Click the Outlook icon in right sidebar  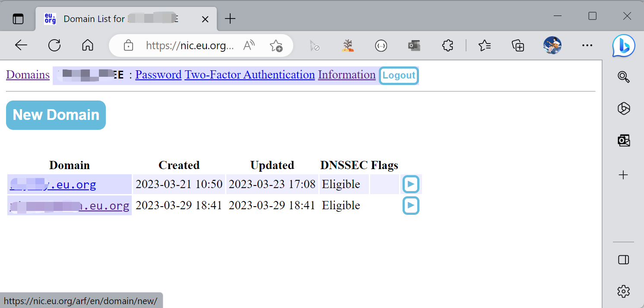click(623, 141)
